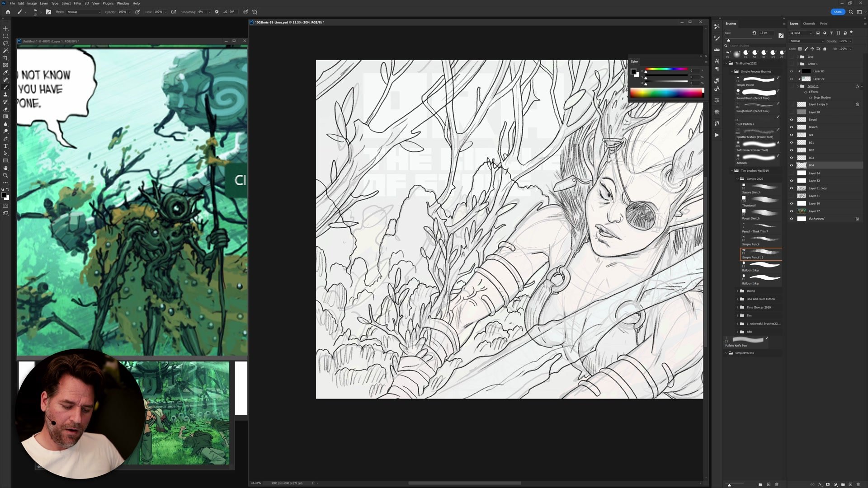This screenshot has width=868, height=488.
Task: Select the Eraser tool
Action: (x=5, y=109)
